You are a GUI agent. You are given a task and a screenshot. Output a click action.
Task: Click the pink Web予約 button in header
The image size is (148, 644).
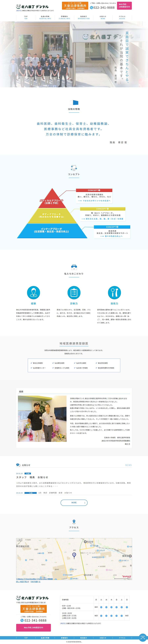click(x=124, y=5)
